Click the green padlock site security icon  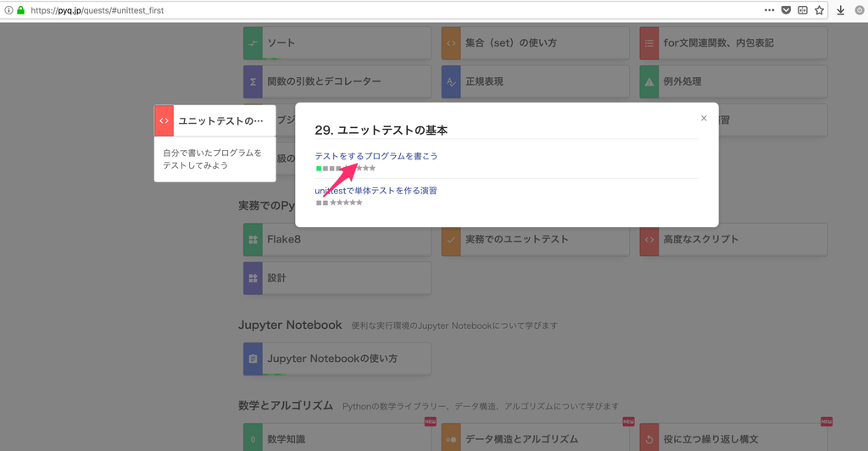(21, 10)
